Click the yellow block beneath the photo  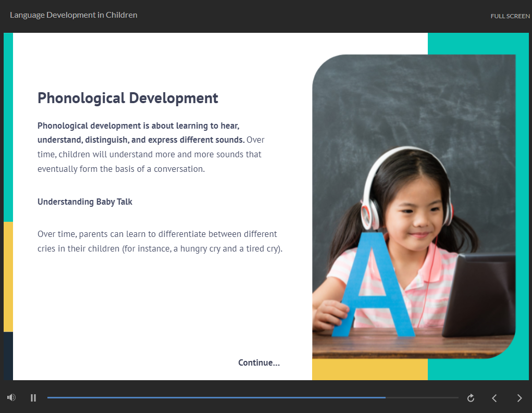pos(370,370)
